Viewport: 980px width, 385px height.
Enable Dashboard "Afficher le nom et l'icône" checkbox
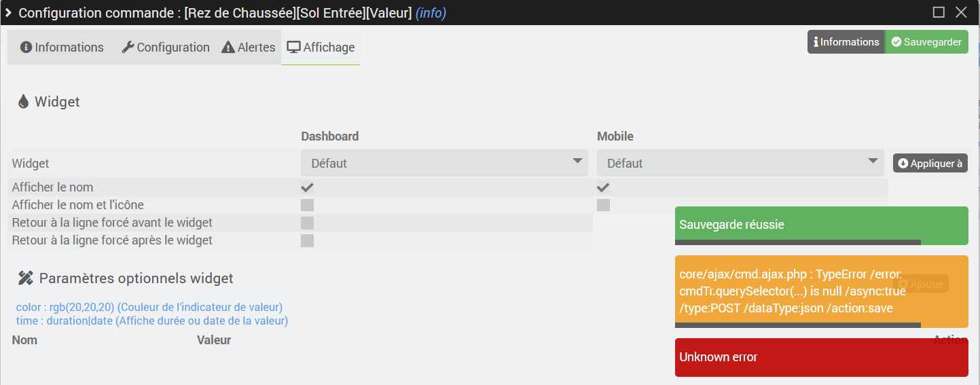[x=308, y=205]
